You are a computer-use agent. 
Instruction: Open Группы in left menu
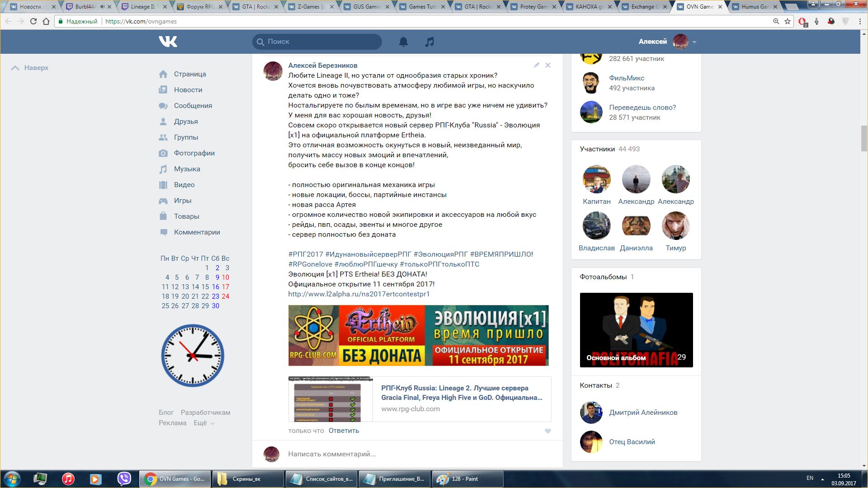click(x=186, y=137)
